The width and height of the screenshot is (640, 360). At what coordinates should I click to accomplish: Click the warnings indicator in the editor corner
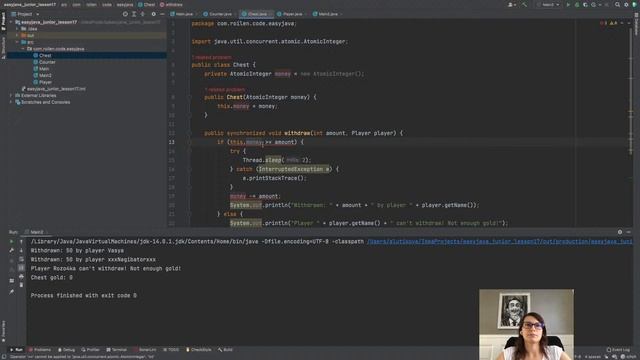(x=613, y=23)
